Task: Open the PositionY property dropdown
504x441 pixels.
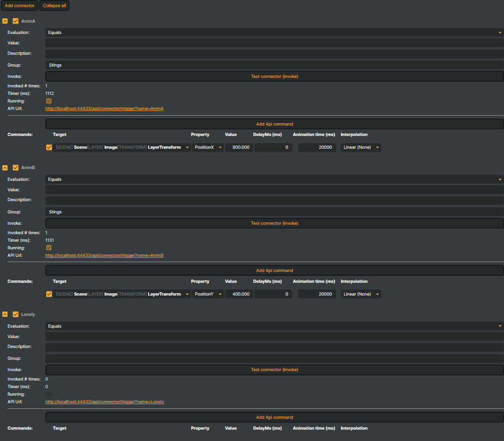Action: click(208, 294)
